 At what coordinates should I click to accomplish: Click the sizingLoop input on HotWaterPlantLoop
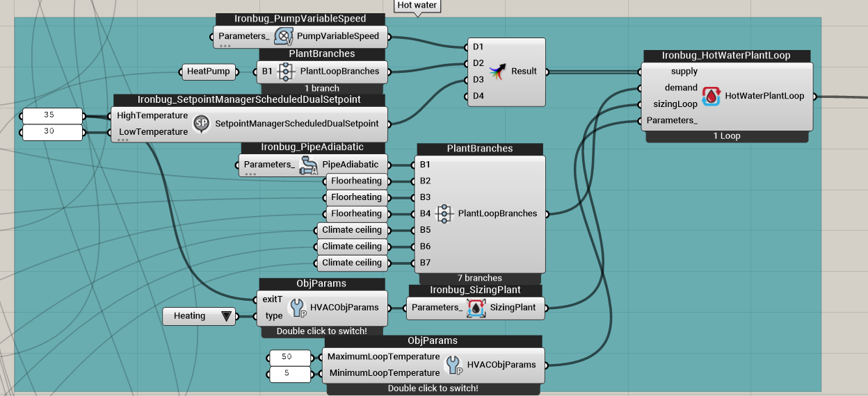pyautogui.click(x=677, y=104)
